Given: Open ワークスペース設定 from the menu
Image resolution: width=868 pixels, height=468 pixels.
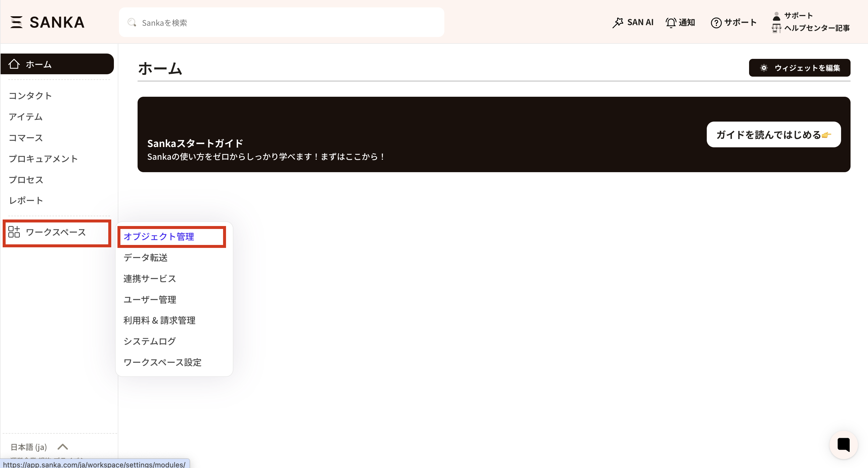Looking at the screenshot, I should [x=162, y=362].
